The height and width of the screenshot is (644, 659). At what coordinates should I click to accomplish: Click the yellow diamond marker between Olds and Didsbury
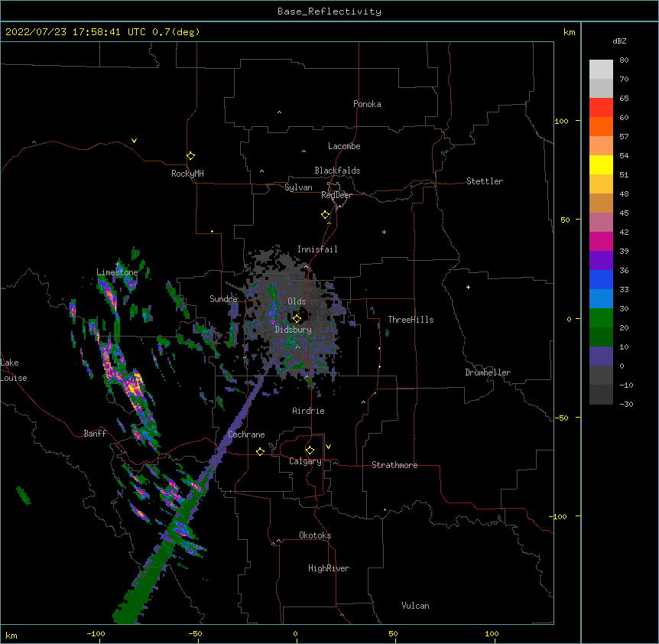pos(297,318)
